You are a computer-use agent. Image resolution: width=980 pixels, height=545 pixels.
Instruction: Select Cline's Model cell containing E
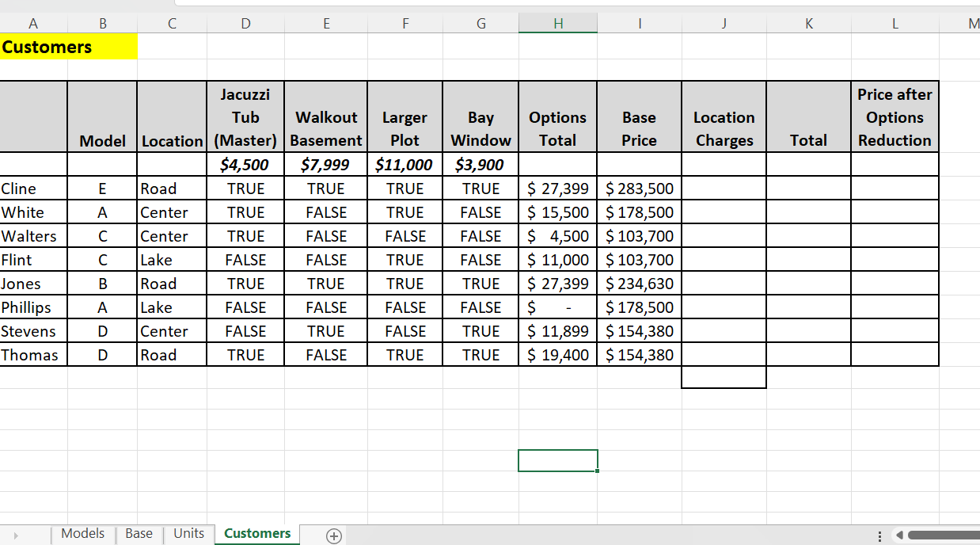[102, 189]
